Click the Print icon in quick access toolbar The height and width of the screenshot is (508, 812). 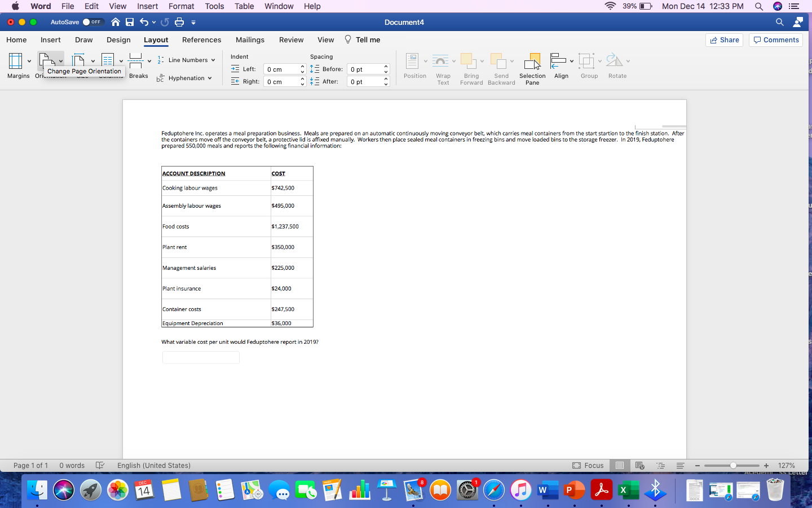[178, 22]
